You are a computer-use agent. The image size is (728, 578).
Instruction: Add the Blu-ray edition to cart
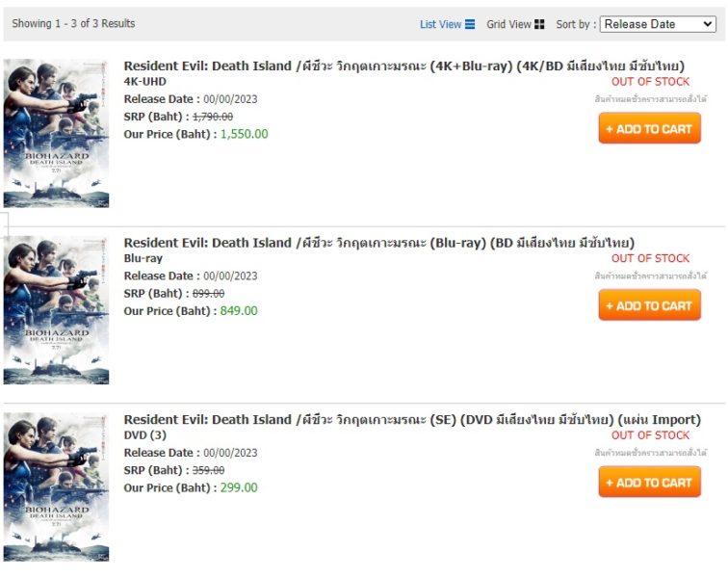click(650, 305)
